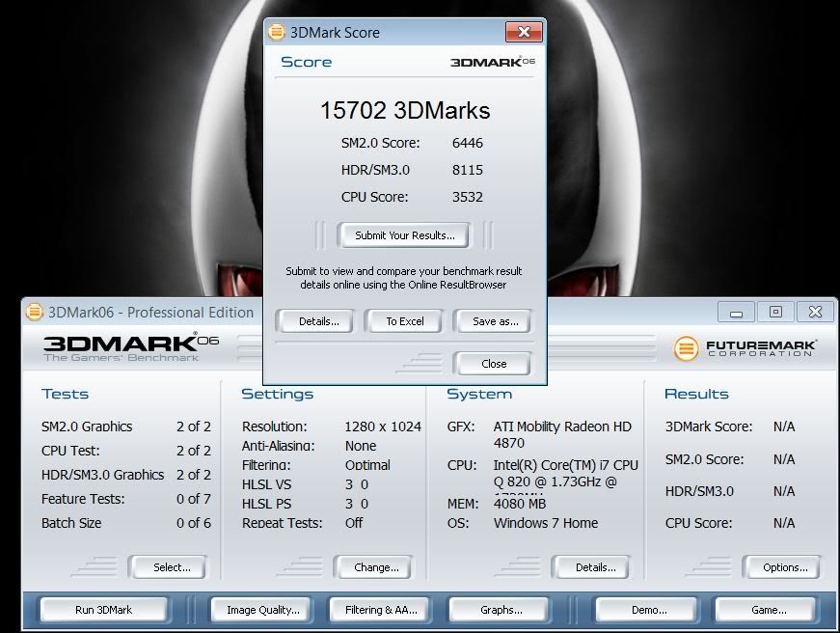The width and height of the screenshot is (840, 633).
Task: Click the Settings section heading
Action: pyautogui.click(x=277, y=394)
